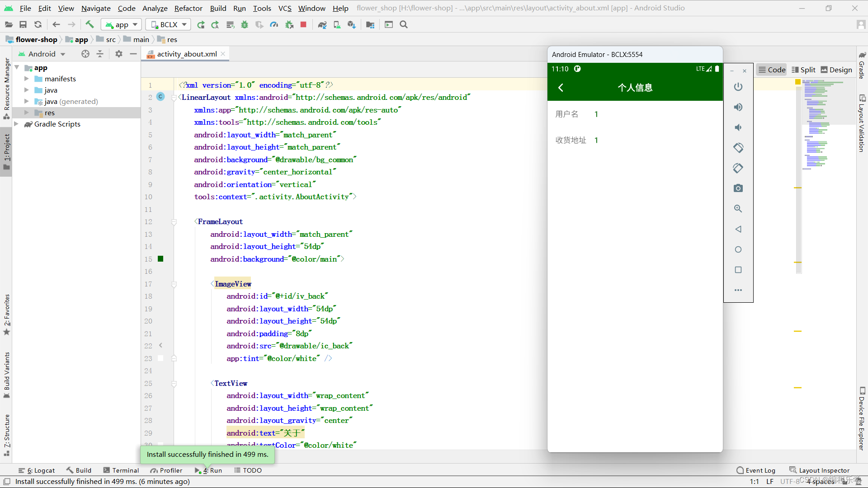The width and height of the screenshot is (868, 488).
Task: Click the white color swatch on line 23
Action: tap(160, 358)
